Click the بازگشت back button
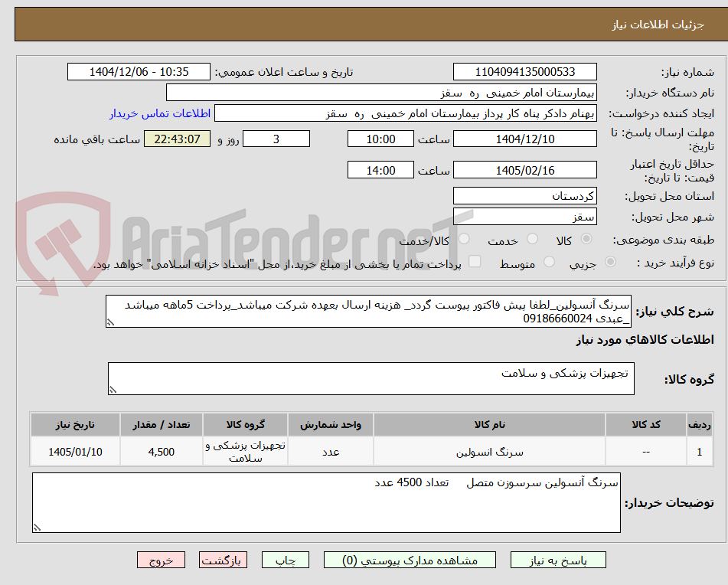This screenshot has height=585, width=728. point(223,560)
